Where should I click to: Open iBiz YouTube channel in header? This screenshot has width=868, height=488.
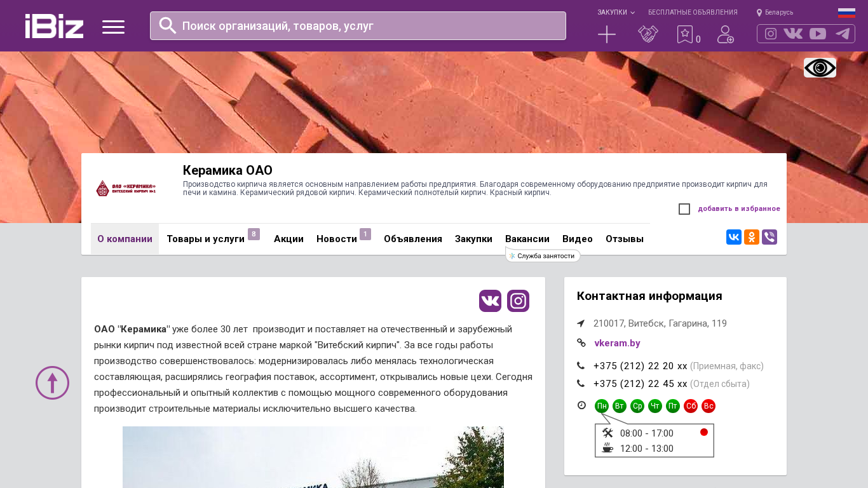pos(818,34)
